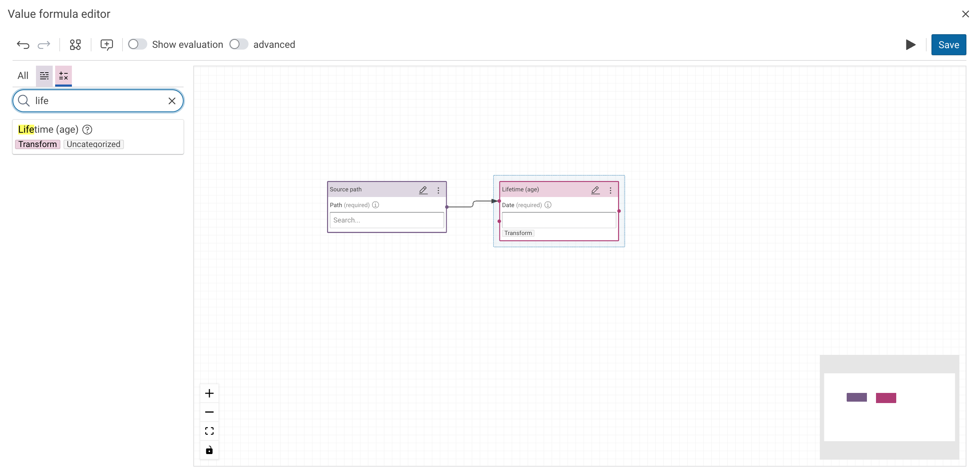Image resolution: width=980 pixels, height=475 pixels.
Task: Select the All tab in node panel
Action: pos(23,75)
